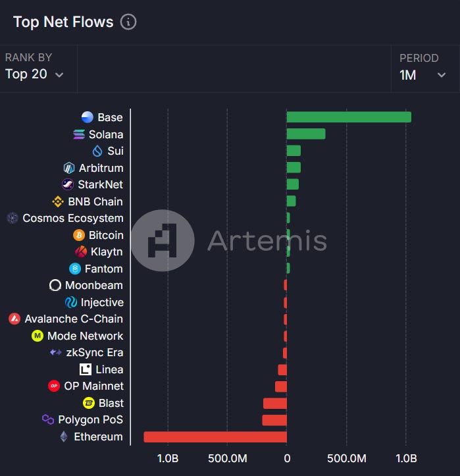
Task: Click the green StarkNet inflow bar
Action: (x=293, y=184)
